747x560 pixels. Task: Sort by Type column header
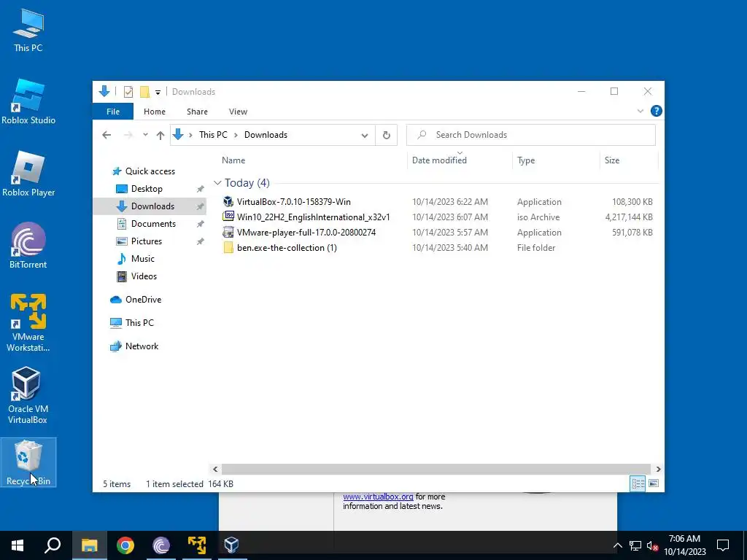click(526, 160)
